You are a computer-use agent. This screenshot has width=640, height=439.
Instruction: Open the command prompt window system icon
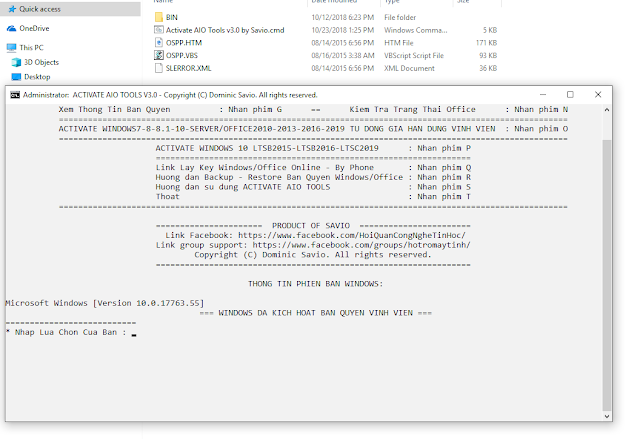click(x=15, y=95)
